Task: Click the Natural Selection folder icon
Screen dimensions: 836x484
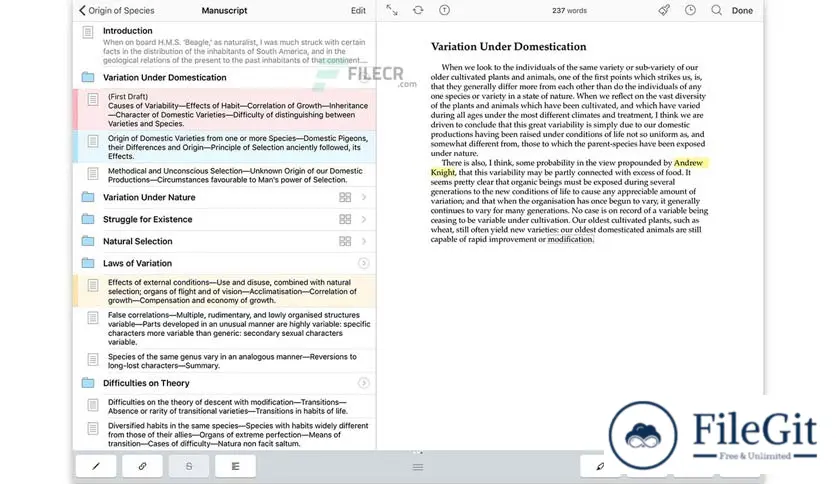Action: tap(88, 241)
